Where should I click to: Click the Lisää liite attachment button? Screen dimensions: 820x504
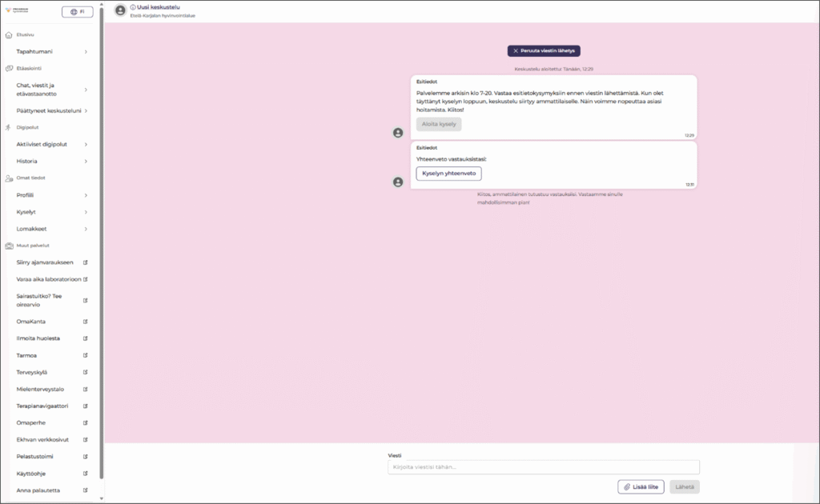pyautogui.click(x=641, y=486)
